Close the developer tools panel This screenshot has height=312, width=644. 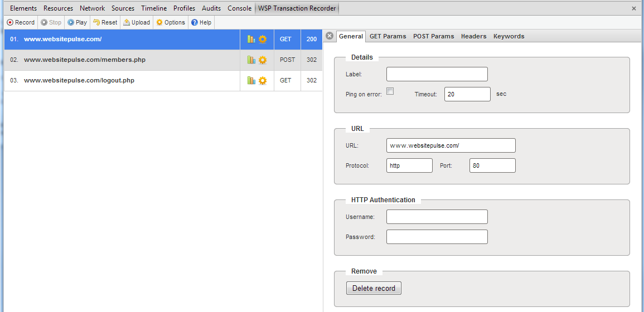(634, 8)
